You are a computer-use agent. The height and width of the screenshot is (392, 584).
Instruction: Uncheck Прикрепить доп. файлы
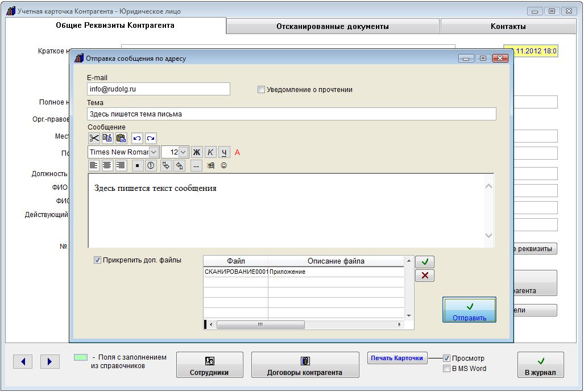click(98, 260)
